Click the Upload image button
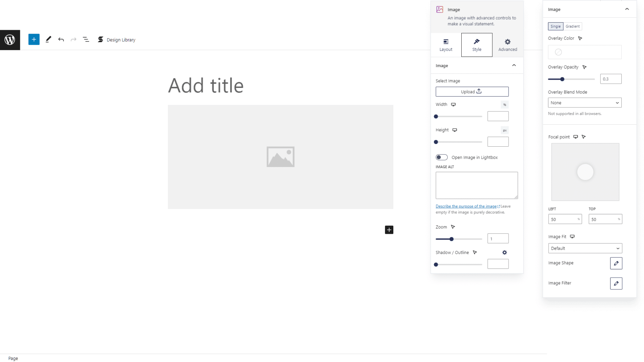The height and width of the screenshot is (362, 644). pos(472,92)
